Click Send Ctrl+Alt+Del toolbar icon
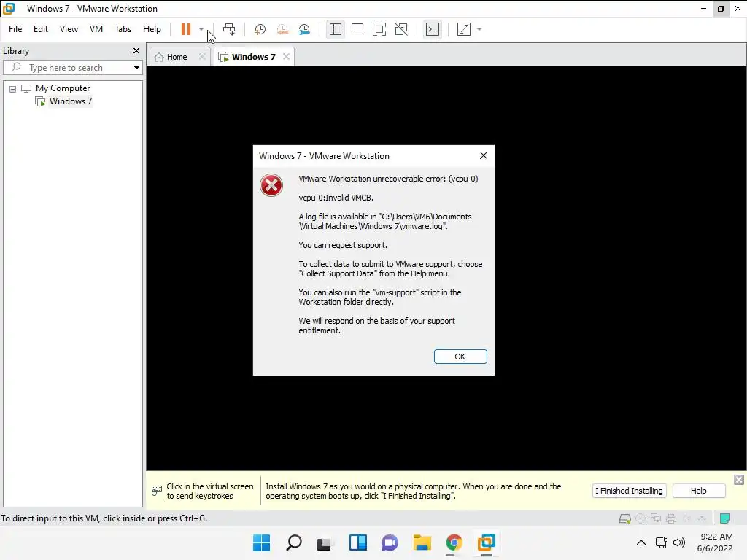 tap(229, 29)
